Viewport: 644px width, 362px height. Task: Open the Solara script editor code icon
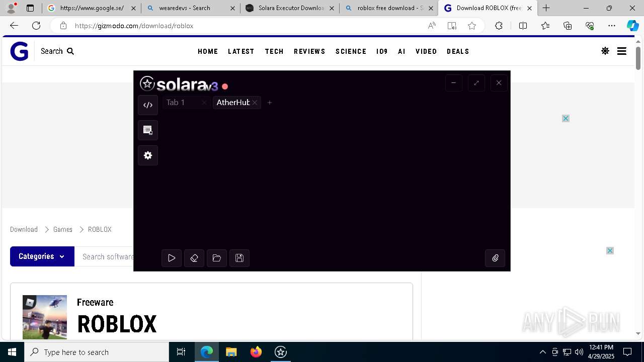pyautogui.click(x=148, y=105)
